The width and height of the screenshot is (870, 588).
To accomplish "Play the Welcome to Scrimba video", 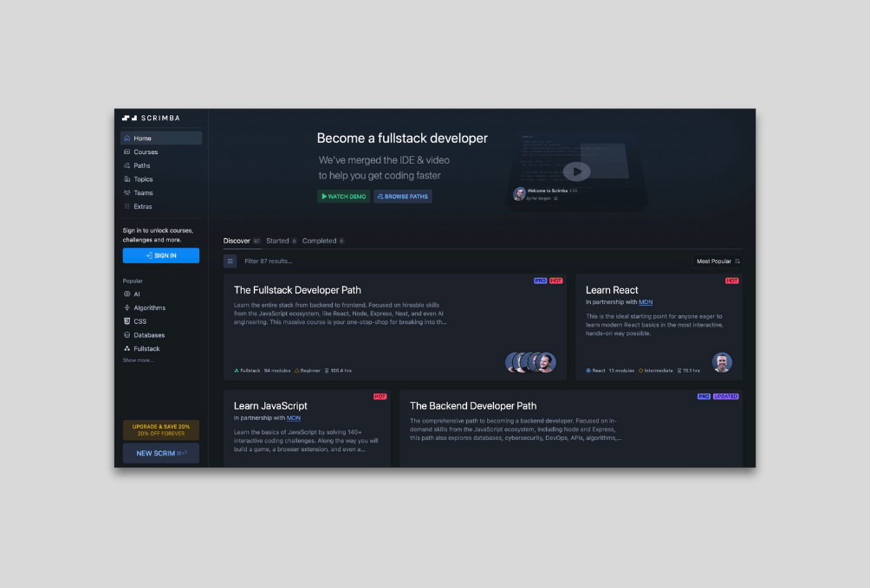I will tap(577, 171).
